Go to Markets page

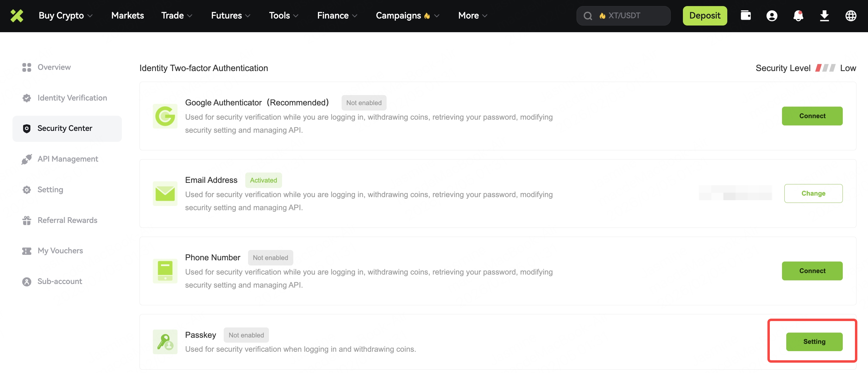click(127, 15)
